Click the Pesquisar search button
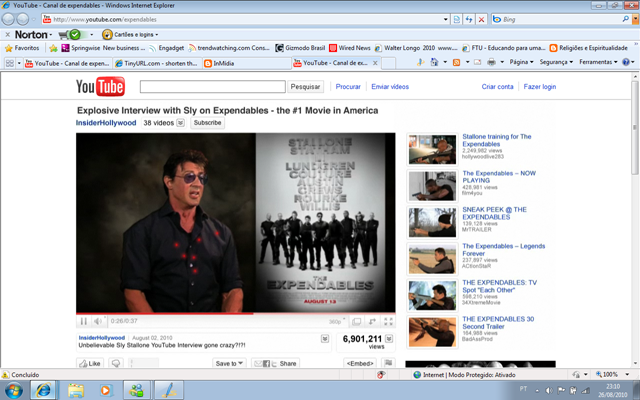 coord(305,86)
